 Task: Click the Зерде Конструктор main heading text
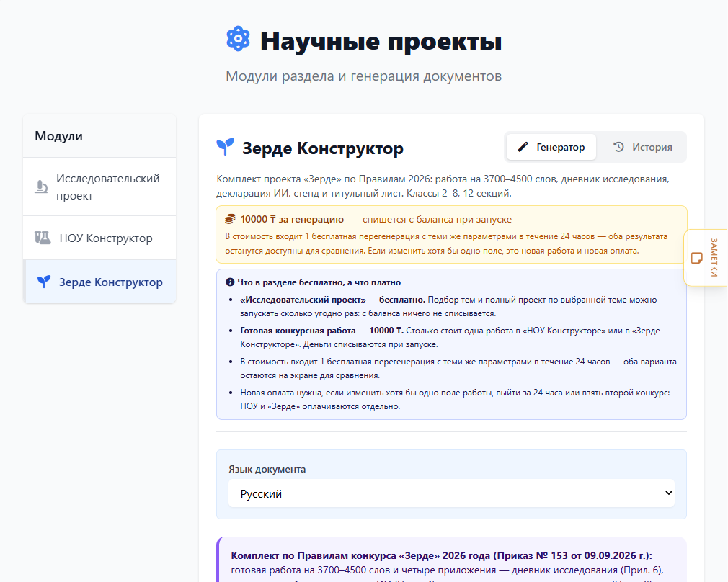click(323, 148)
